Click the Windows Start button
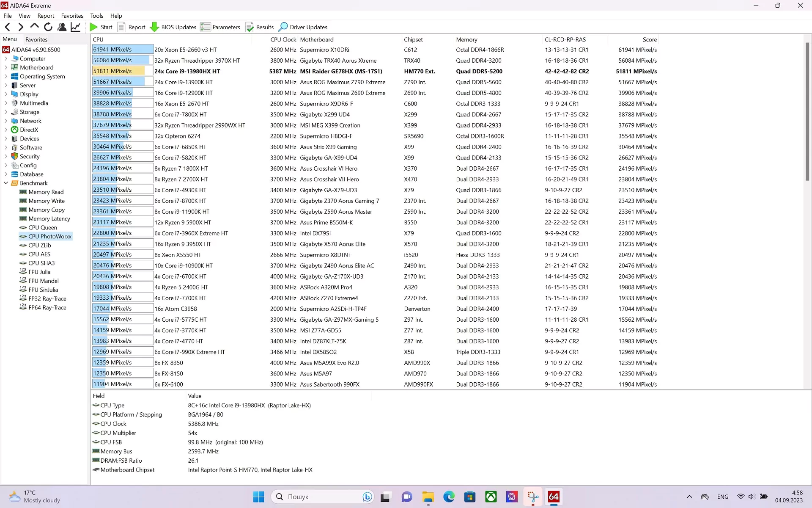This screenshot has height=508, width=812. point(258,497)
